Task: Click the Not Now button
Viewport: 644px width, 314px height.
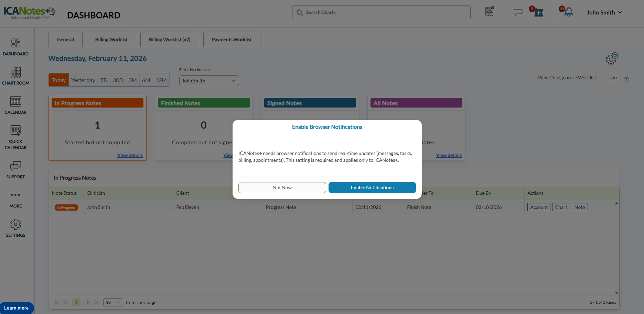Action: [x=282, y=188]
